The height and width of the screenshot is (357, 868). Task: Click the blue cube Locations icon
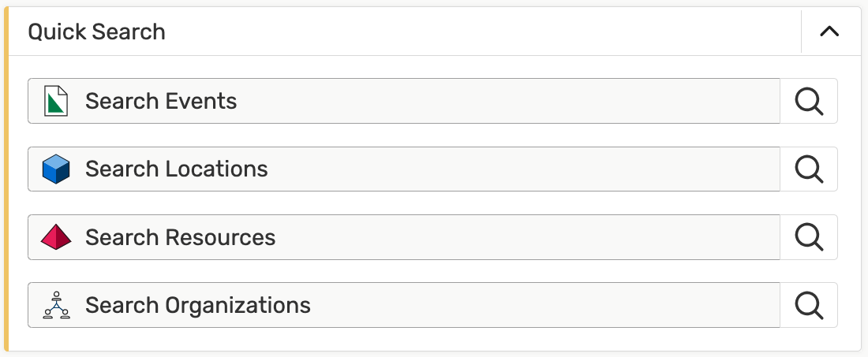[56, 169]
